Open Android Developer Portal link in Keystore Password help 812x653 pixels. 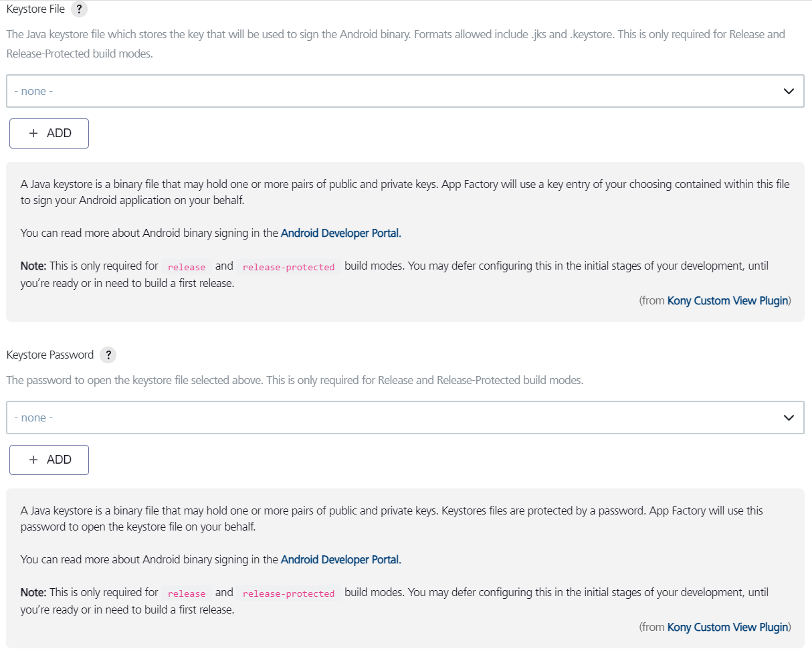pyautogui.click(x=340, y=560)
